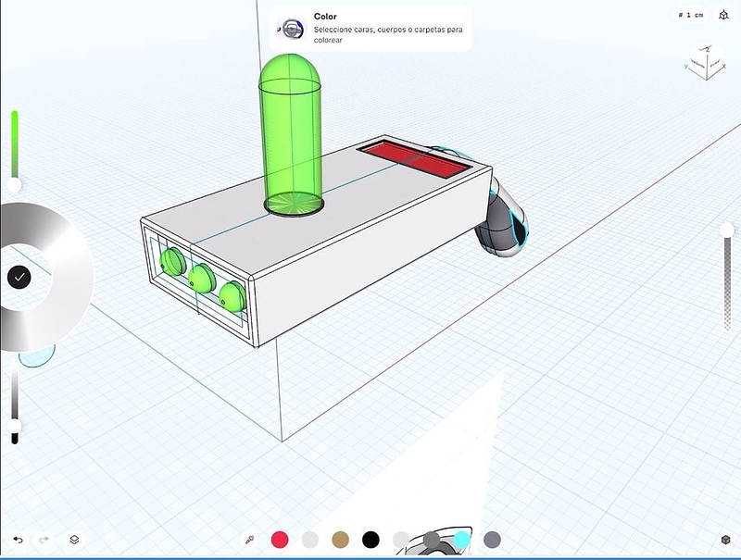The width and height of the screenshot is (741, 560).
Task: Pick the red color swatch
Action: [x=280, y=540]
